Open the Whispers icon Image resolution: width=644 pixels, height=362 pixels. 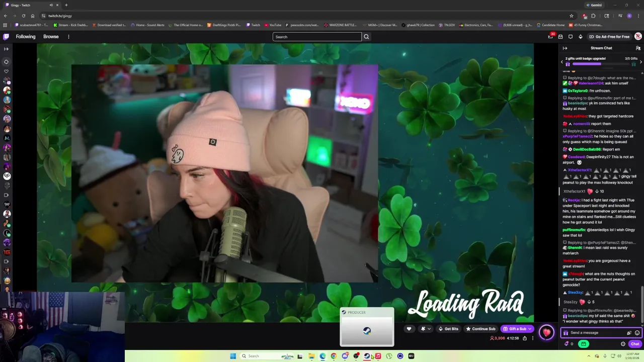pos(571,36)
